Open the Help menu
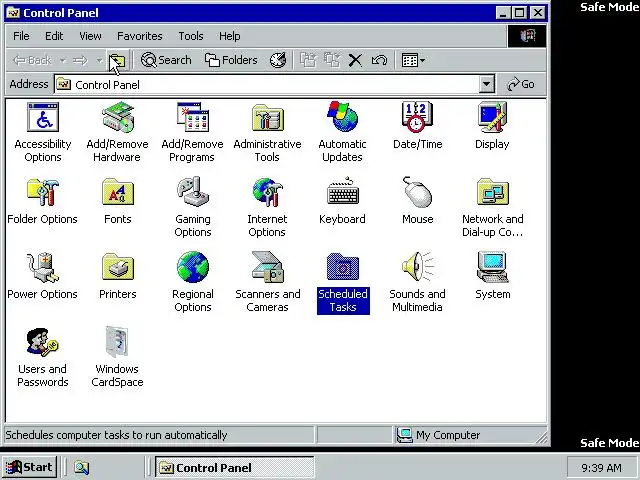The image size is (640, 480). (229, 36)
